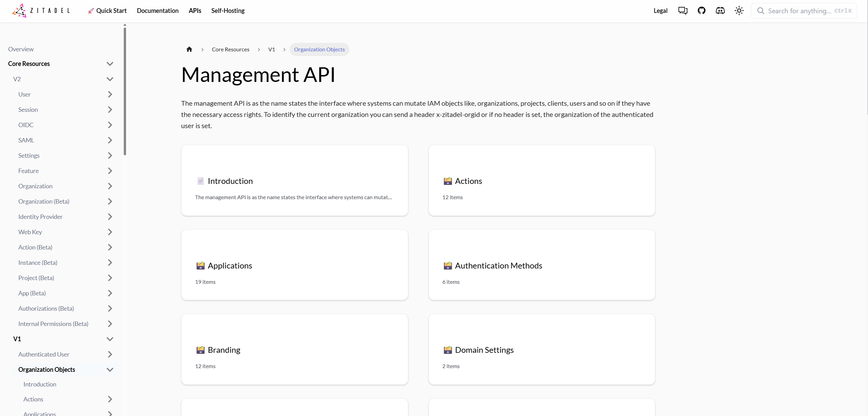Viewport: 868px width, 416px height.
Task: Expand the Authorizations (Beta) chevron
Action: tap(110, 308)
